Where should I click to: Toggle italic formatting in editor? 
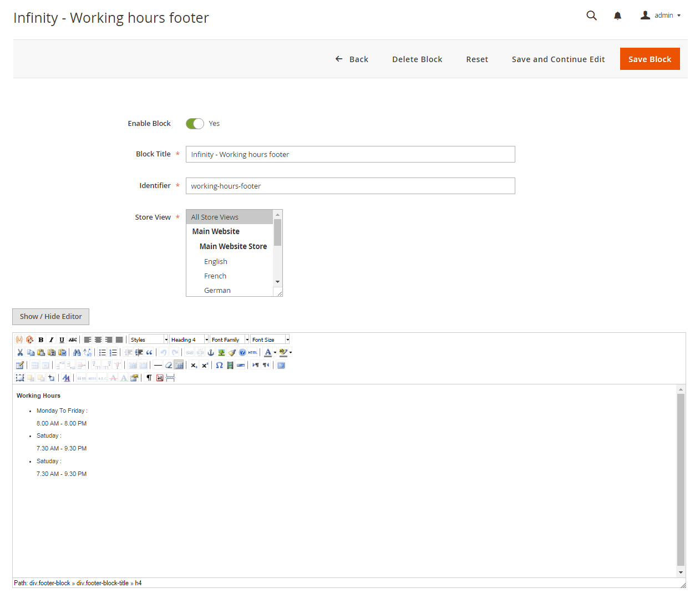point(51,339)
